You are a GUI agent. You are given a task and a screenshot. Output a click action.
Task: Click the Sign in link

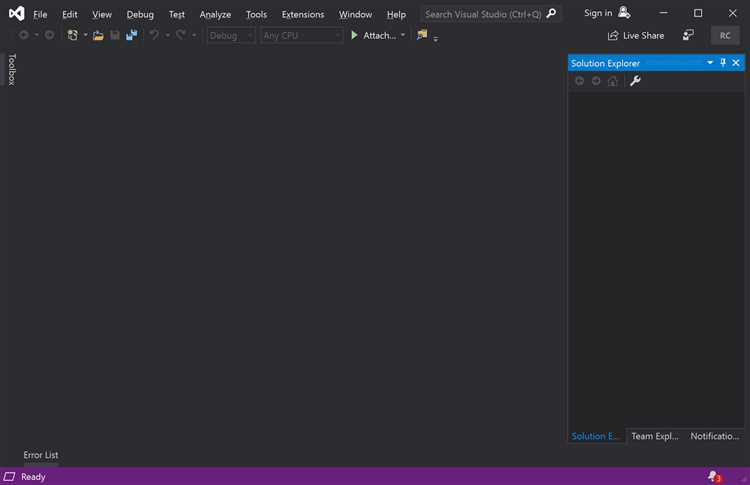point(598,13)
